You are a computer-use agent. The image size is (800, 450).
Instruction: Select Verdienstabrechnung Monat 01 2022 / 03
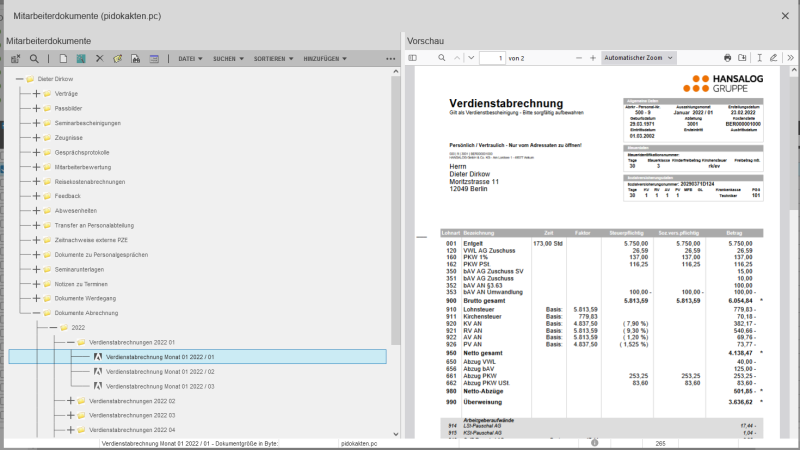(160, 386)
